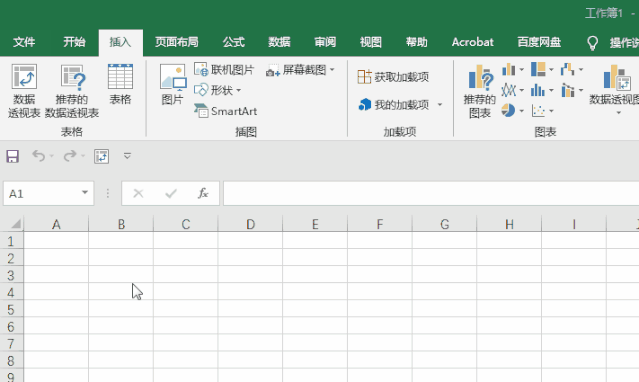Open the Acrobat tab
This screenshot has height=382, width=639.
tap(472, 42)
